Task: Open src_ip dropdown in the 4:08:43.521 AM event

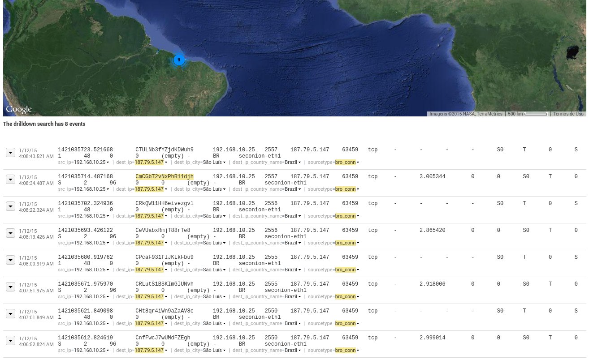Action: (108, 163)
